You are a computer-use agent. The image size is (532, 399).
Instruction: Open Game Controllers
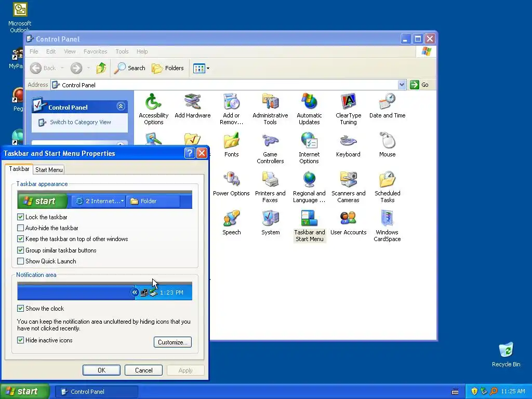[270, 148]
